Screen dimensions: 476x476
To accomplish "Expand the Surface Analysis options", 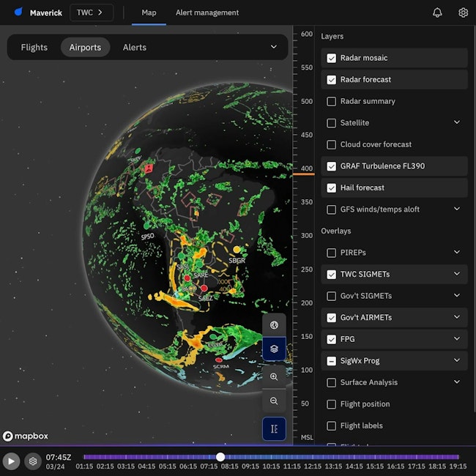I will click(456, 382).
